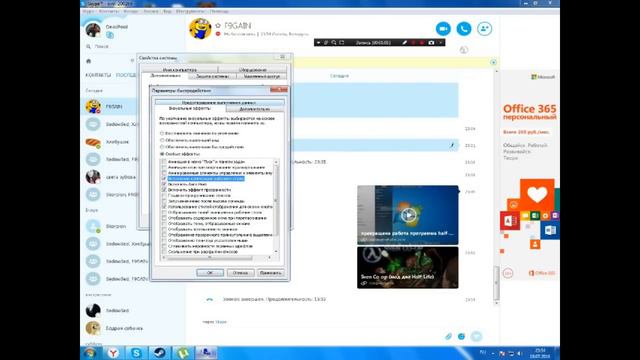Open the Windows Start menu
The width and height of the screenshot is (640, 360).
pos(90,353)
